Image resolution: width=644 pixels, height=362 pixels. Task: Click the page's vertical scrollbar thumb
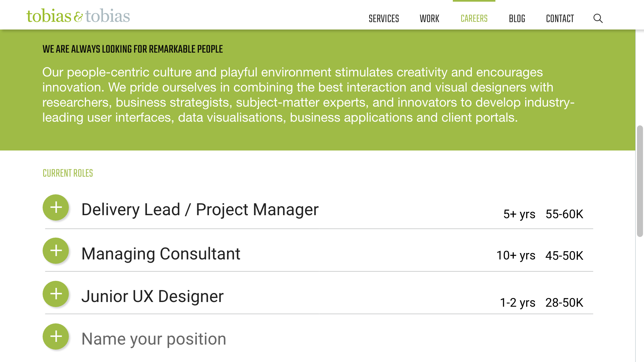pos(640,181)
